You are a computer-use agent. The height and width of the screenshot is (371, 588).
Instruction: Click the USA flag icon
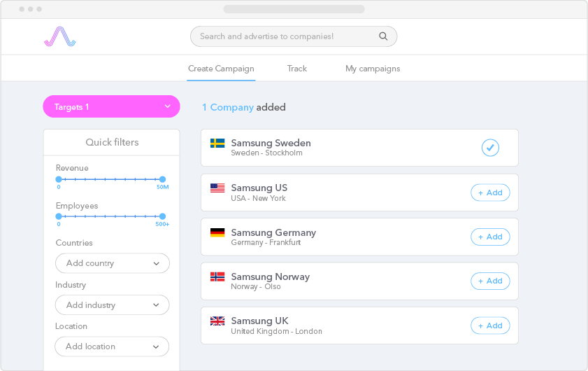click(217, 188)
